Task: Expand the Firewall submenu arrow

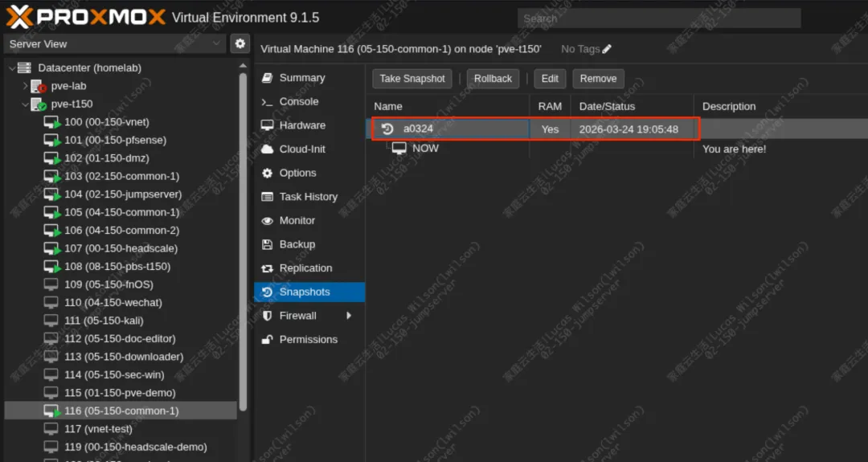Action: tap(349, 316)
